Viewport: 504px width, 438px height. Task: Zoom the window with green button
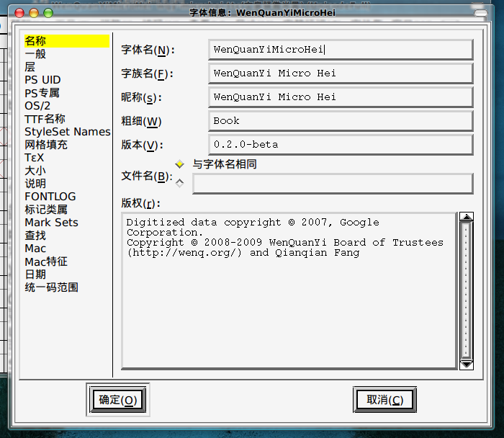point(48,13)
